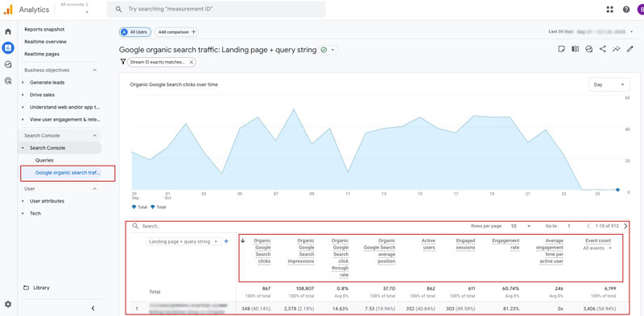Screen dimensions: 644x316
Task: Open the Home icon in left rail
Action: (8, 31)
